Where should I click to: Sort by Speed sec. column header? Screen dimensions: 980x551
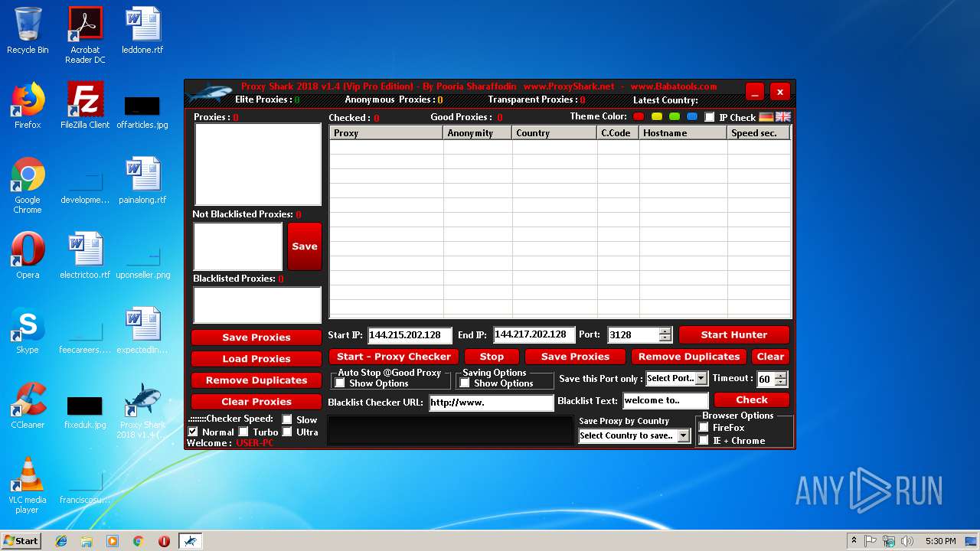tap(759, 133)
